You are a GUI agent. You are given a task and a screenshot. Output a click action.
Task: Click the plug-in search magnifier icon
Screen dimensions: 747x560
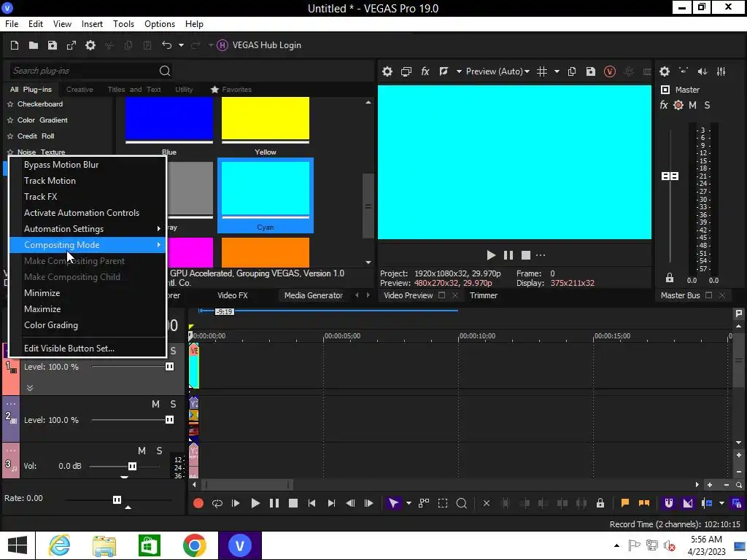(165, 71)
